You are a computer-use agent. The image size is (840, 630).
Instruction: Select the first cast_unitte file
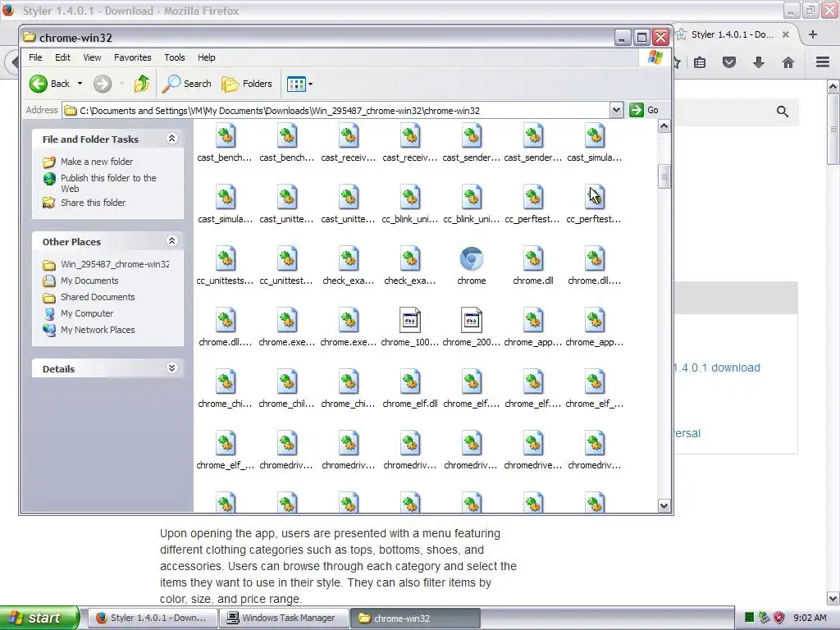pos(286,197)
